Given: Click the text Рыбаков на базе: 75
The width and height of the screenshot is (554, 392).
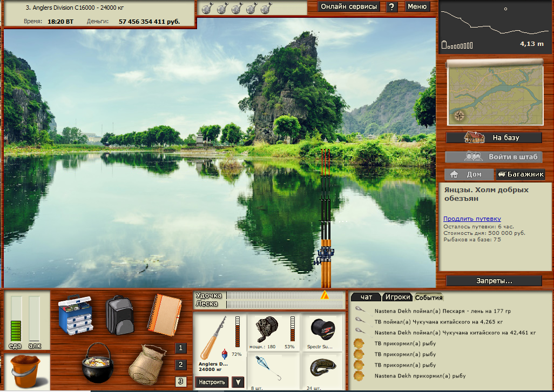Looking at the screenshot, I should click(472, 239).
